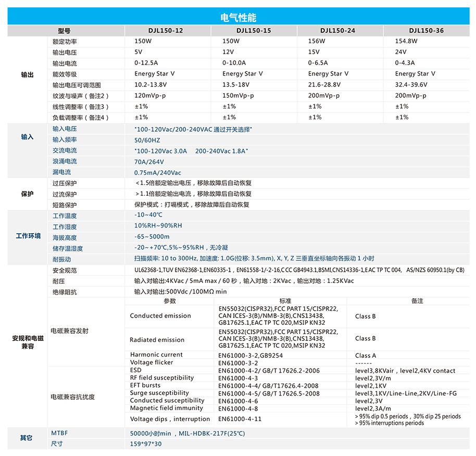Viewport: 476px width, 456px height.
Task: Select the 型号 header cell
Action: [64, 31]
